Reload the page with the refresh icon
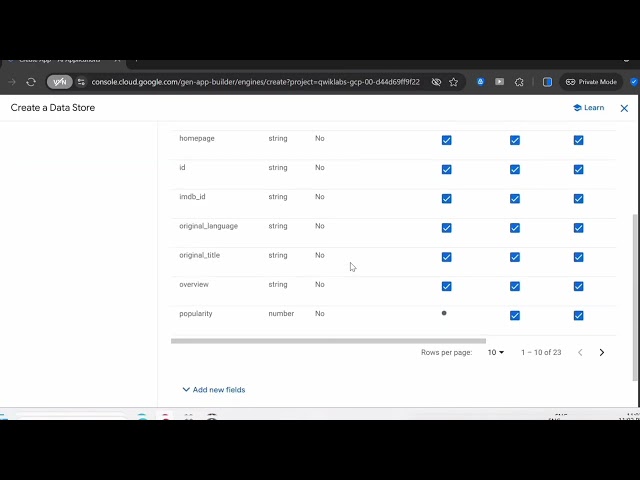This screenshot has width=640, height=480. tap(31, 82)
